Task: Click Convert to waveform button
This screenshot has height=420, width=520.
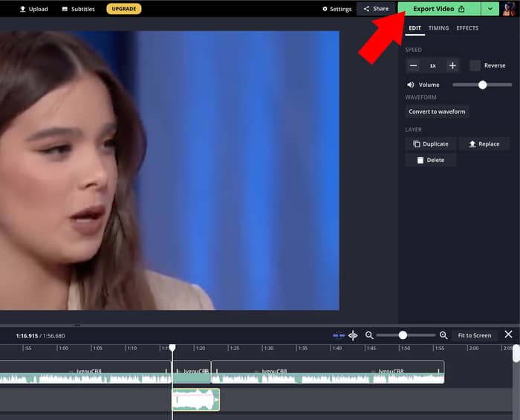Action: tap(437, 112)
